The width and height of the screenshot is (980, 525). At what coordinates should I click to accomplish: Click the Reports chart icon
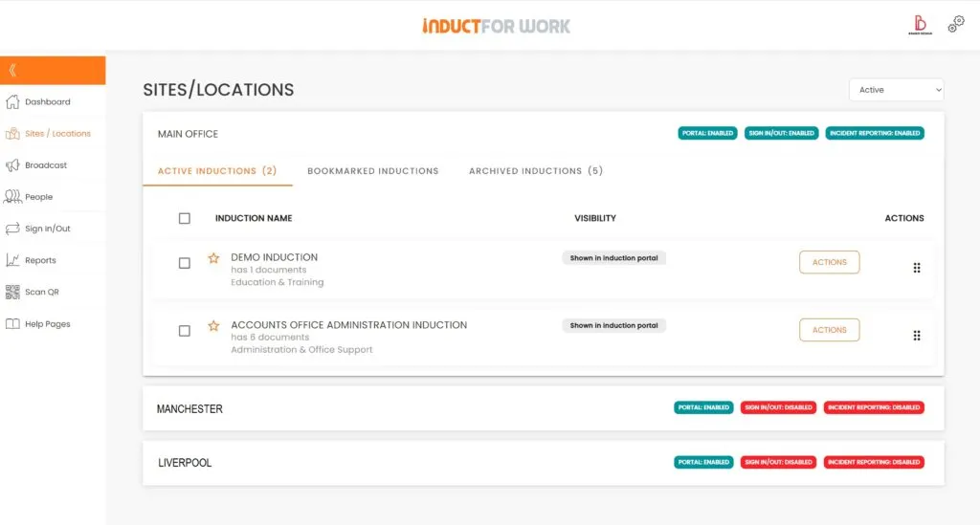12,260
